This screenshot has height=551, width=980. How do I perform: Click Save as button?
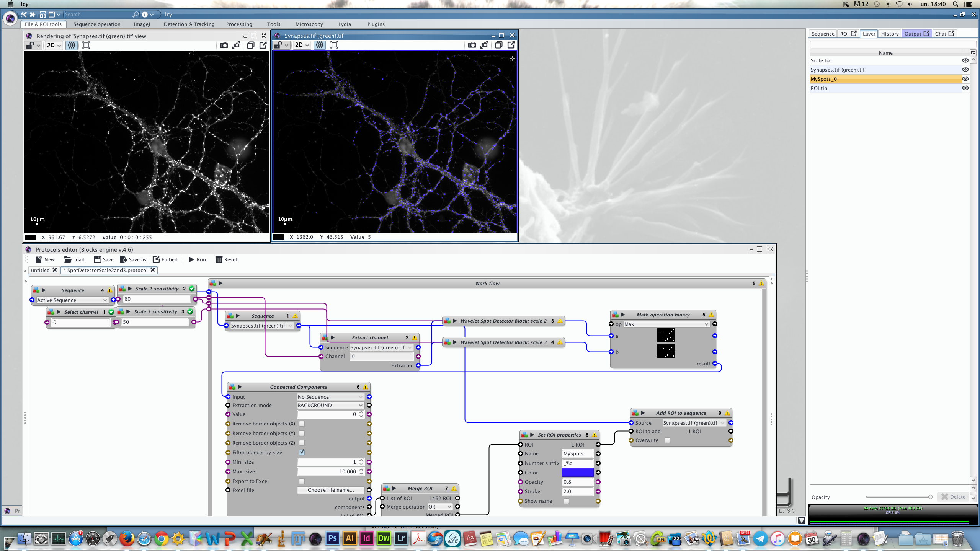133,259
